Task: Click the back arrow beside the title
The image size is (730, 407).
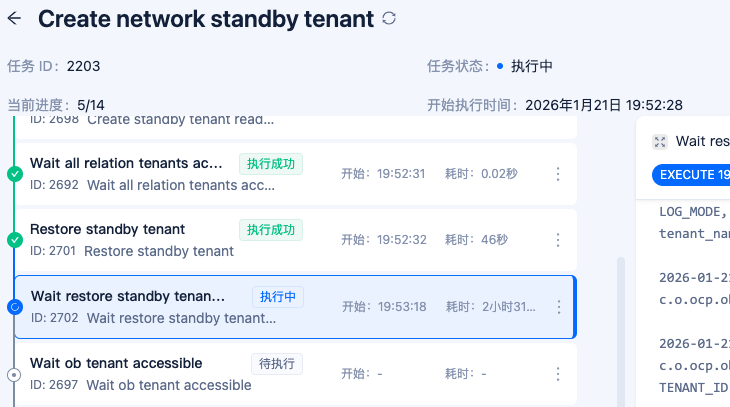Action: pos(14,18)
